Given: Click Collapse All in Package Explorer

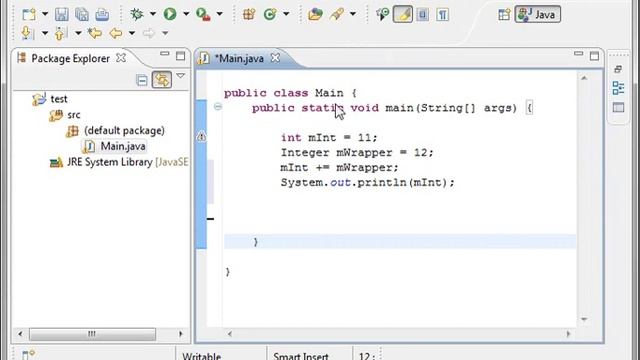Looking at the screenshot, I should point(142,80).
